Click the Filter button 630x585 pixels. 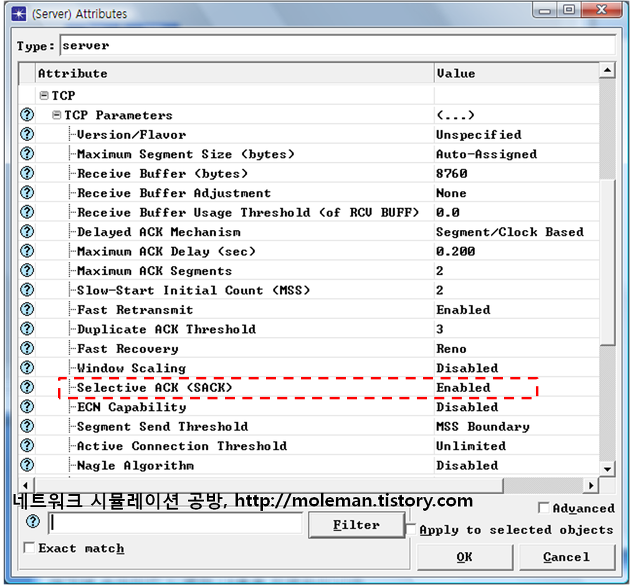point(356,525)
